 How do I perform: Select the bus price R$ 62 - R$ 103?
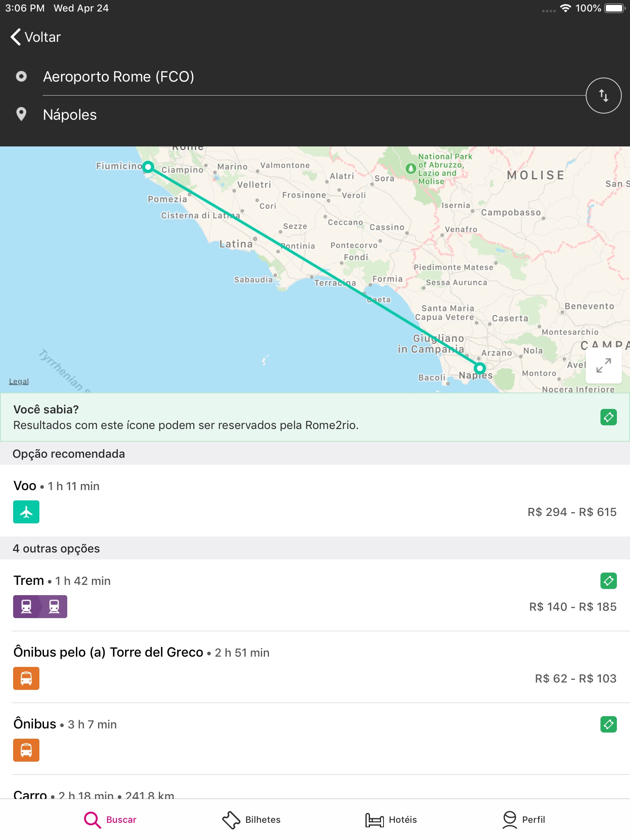[575, 678]
